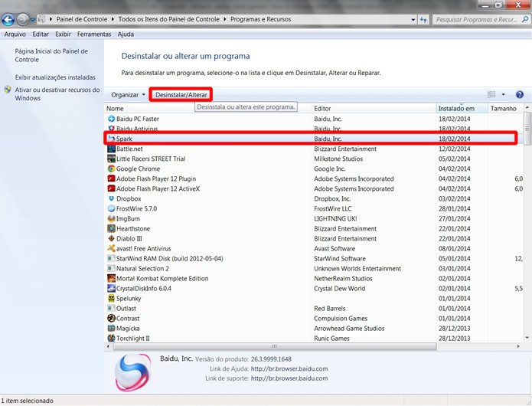Expand the address bar history dropdown
This screenshot has width=532, height=406.
point(413,20)
